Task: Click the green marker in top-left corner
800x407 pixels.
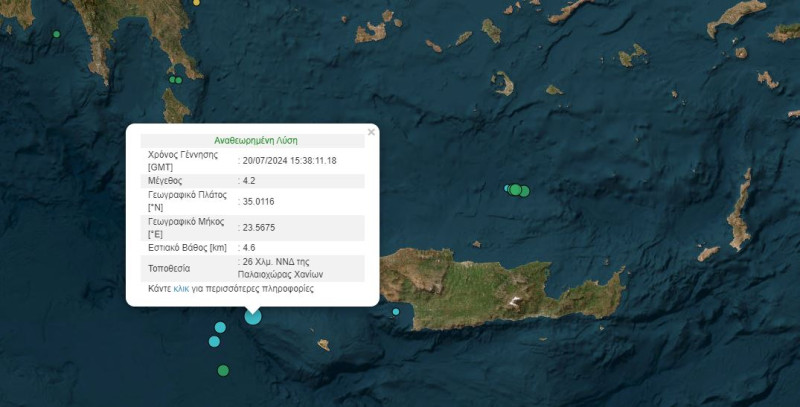Action: click(56, 35)
